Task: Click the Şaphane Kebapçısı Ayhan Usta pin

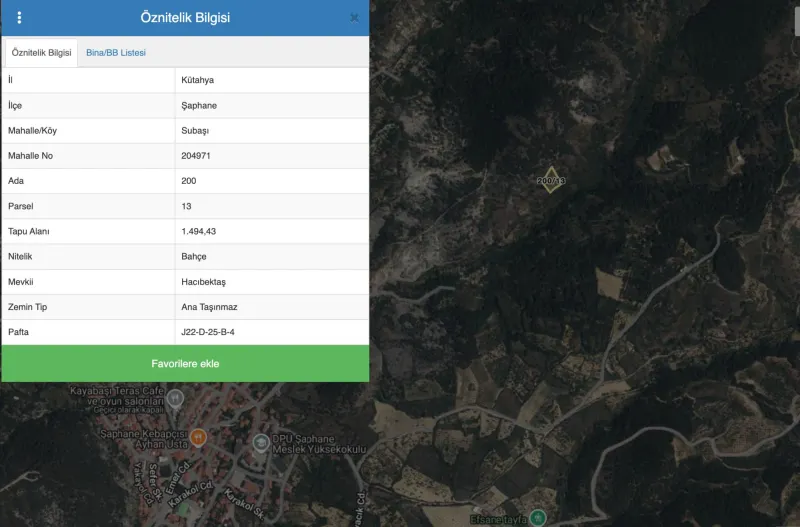Action: tap(198, 438)
